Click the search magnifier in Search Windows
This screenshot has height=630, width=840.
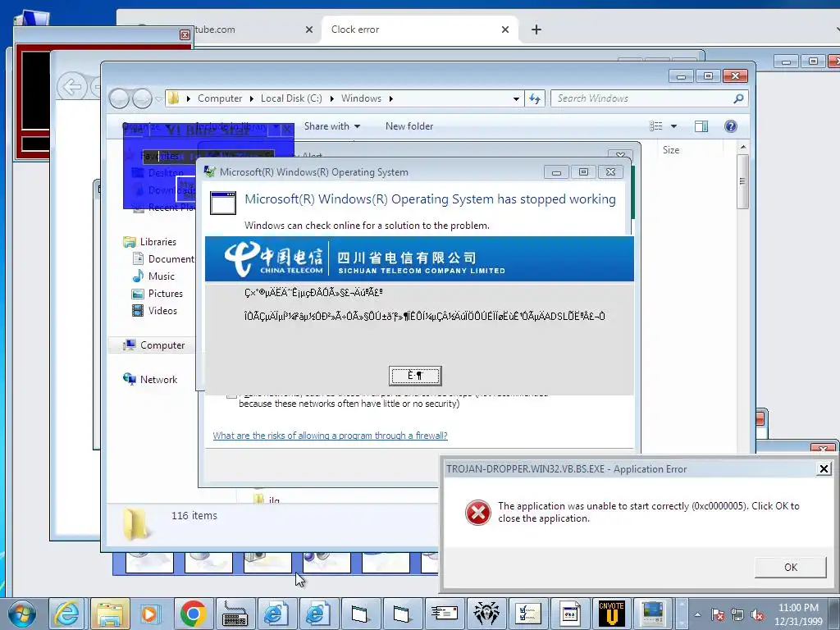[x=737, y=98]
